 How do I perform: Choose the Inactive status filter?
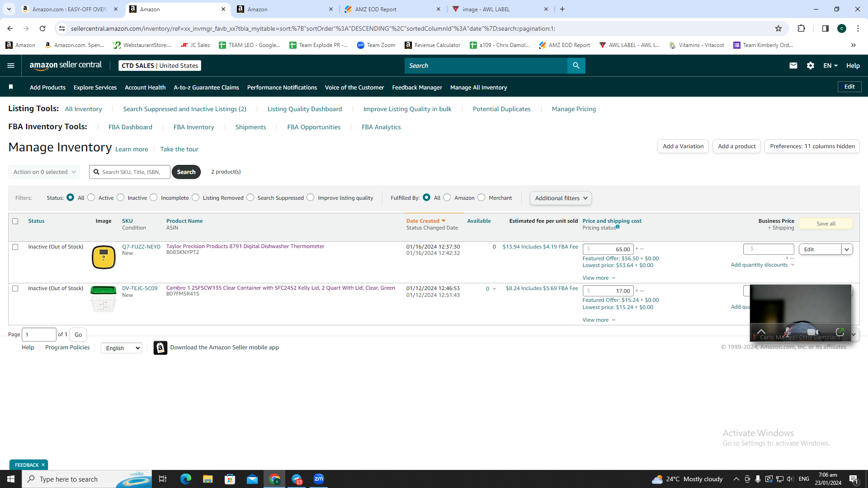coord(121,197)
